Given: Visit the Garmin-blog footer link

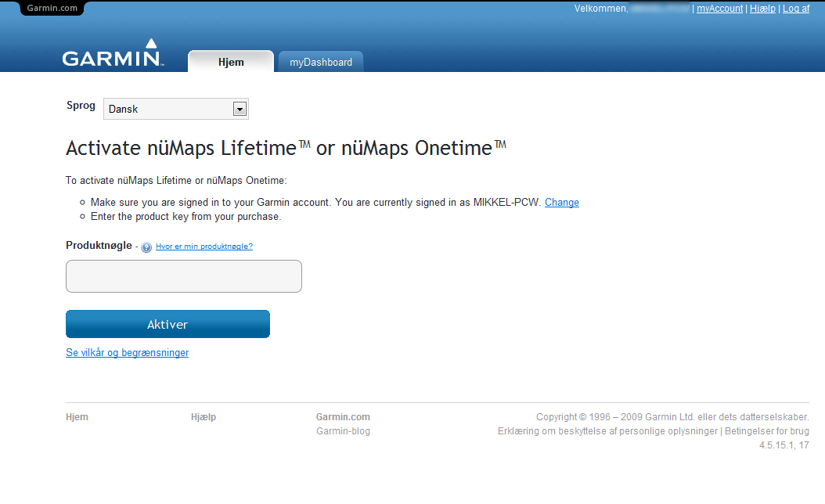Looking at the screenshot, I should pyautogui.click(x=343, y=431).
